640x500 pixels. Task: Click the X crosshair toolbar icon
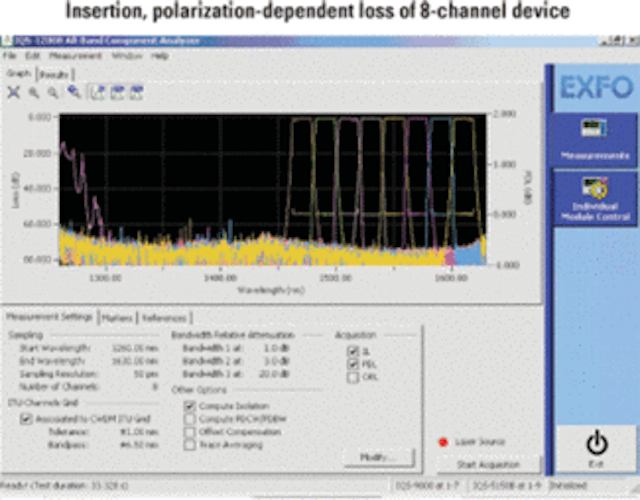tap(13, 93)
